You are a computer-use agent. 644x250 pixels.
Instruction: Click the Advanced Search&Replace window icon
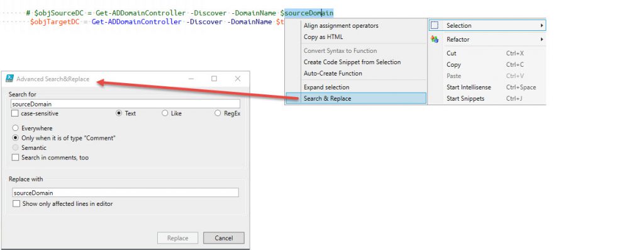coord(9,79)
